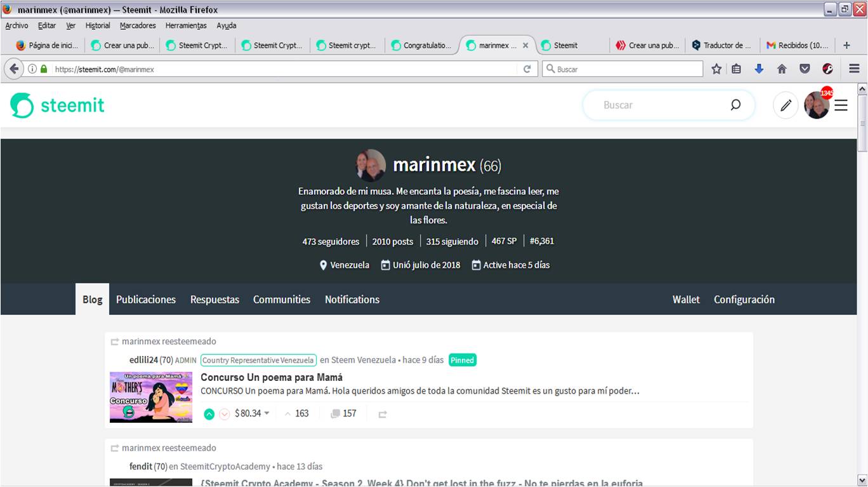Click the site information icon in address bar
This screenshot has height=487, width=868.
[32, 69]
